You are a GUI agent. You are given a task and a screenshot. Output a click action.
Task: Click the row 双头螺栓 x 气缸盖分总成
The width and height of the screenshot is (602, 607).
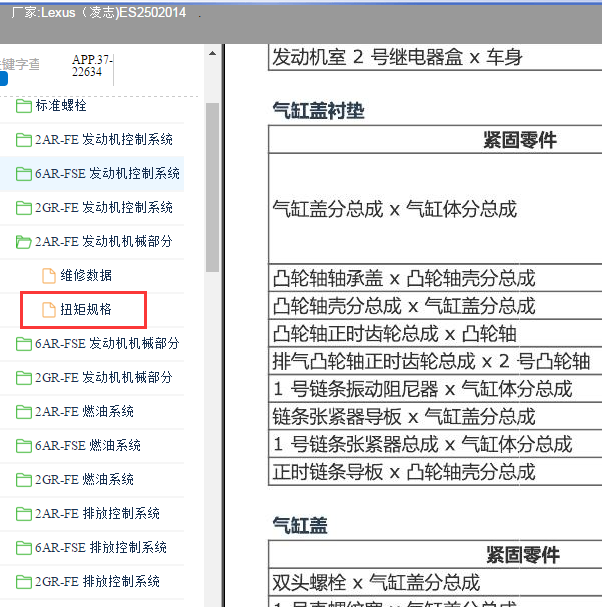[x=435, y=583]
